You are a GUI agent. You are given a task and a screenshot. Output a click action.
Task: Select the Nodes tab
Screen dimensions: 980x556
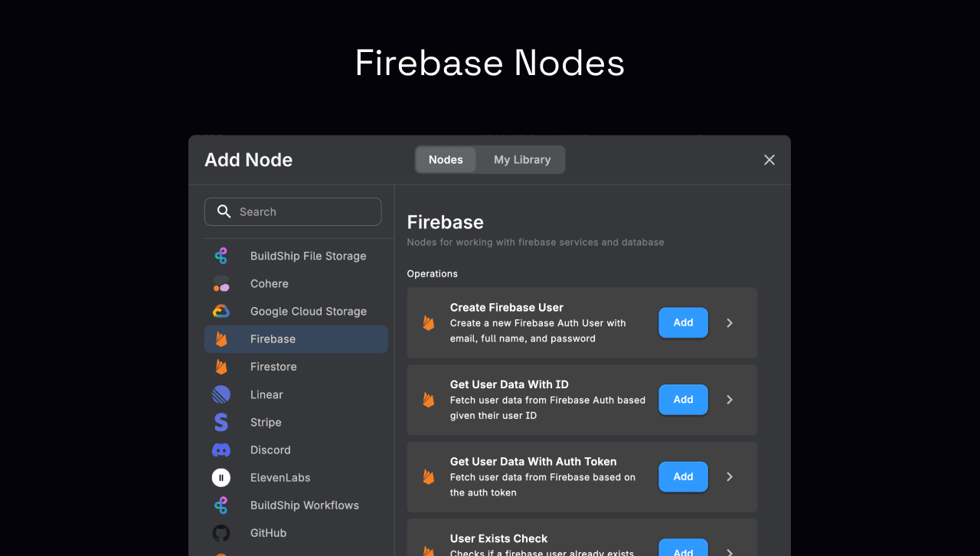(445, 159)
